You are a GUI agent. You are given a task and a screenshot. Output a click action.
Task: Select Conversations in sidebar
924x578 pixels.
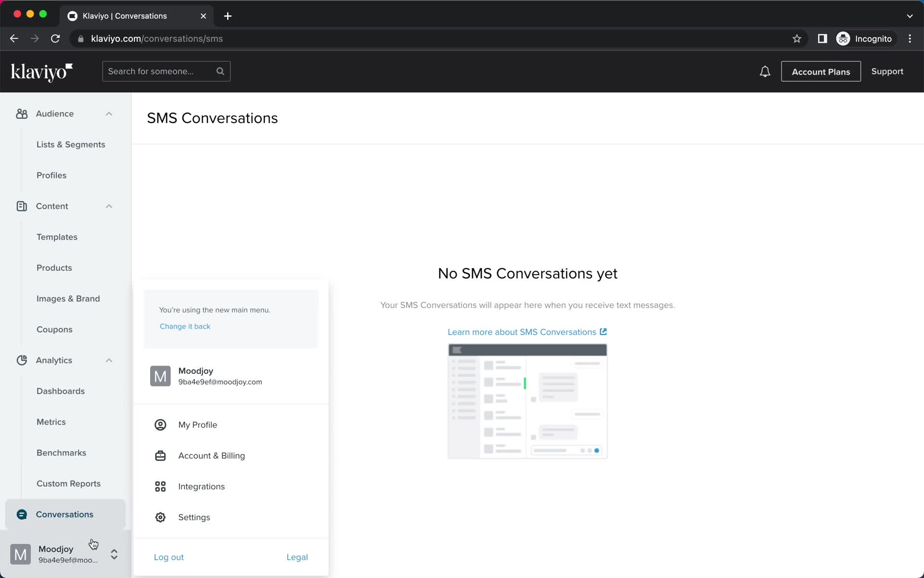65,514
